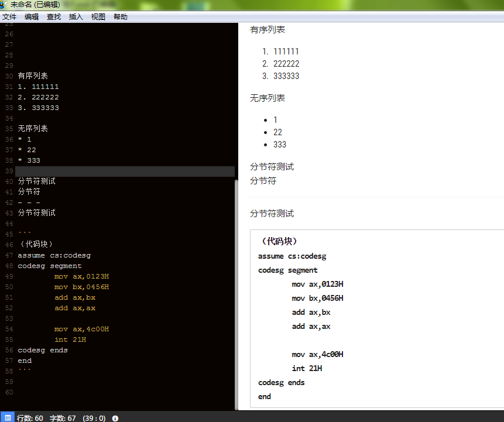Image resolution: width=504 pixels, height=422 pixels.
Task: Click preview code line 'mov bx,0456H'
Action: 318,299
